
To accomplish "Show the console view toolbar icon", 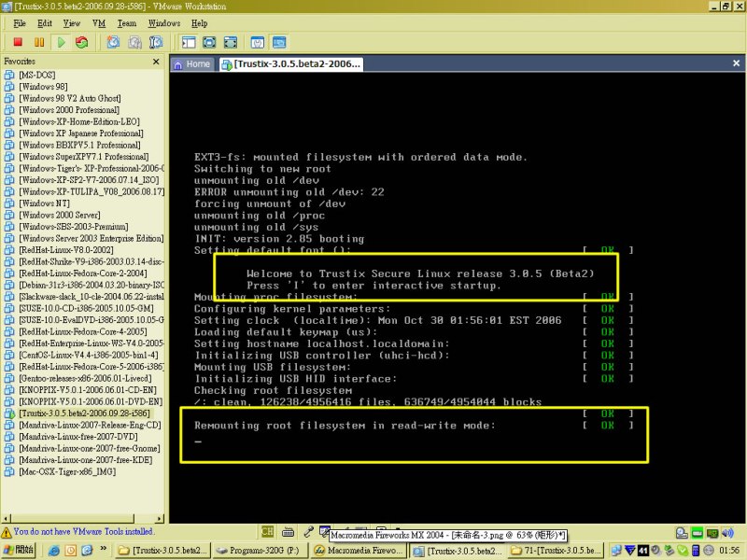I will tap(279, 42).
